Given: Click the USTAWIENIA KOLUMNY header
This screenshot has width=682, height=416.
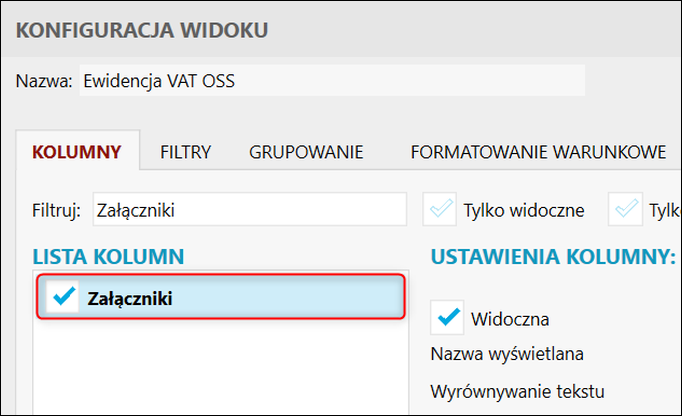Looking at the screenshot, I should point(553,257).
